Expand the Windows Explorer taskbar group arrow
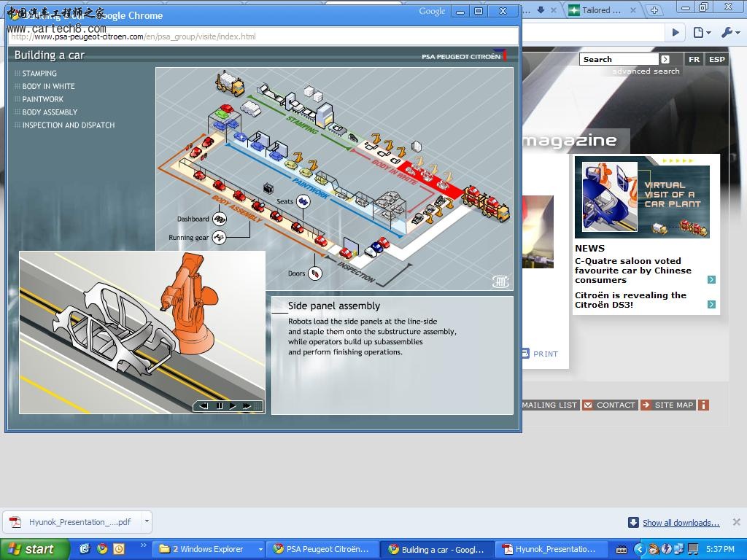Image resolution: width=747 pixels, height=560 pixels. point(260,549)
